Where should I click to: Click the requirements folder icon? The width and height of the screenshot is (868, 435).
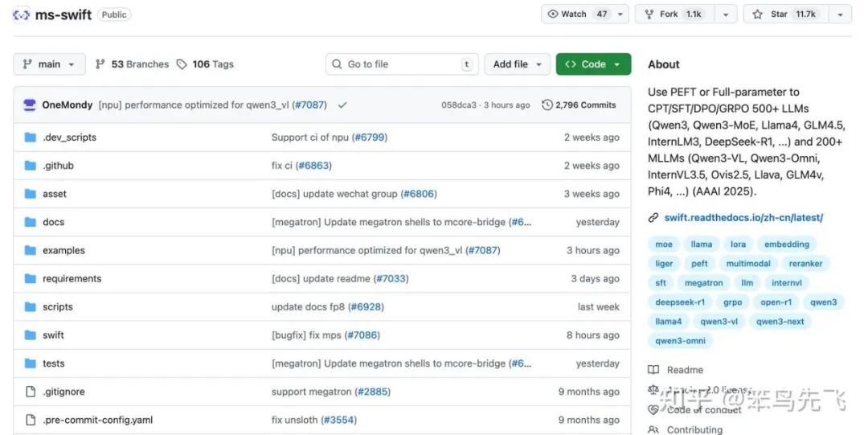click(31, 279)
